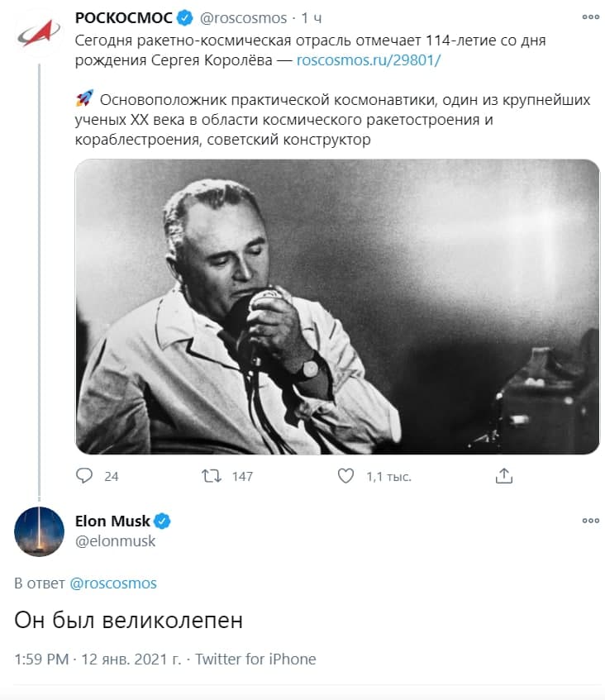605x700 pixels.
Task: Click the @roscosmos handle in header
Action: 244,17
